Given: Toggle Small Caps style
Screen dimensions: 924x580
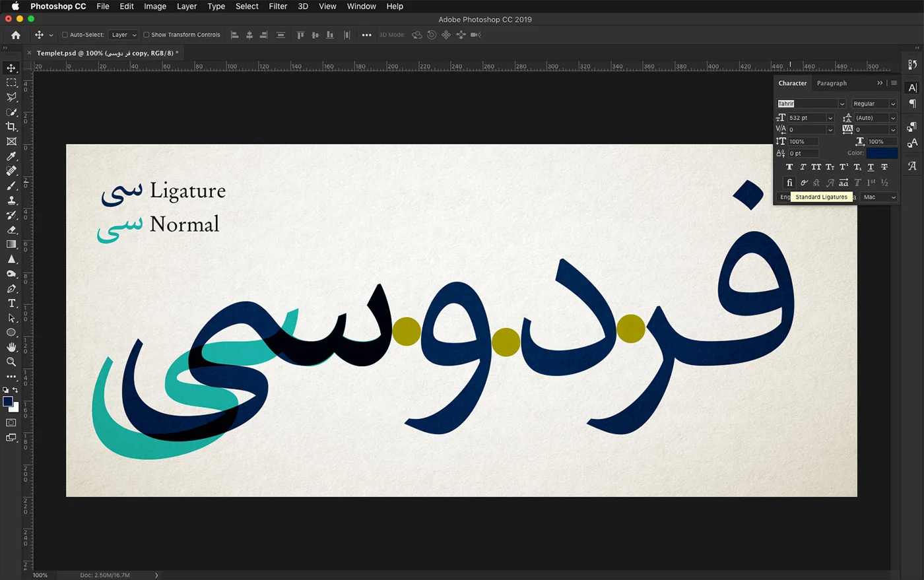Looking at the screenshot, I should [830, 167].
